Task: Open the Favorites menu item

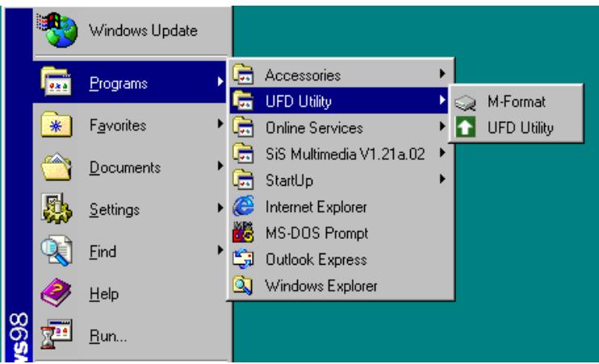Action: tap(130, 124)
